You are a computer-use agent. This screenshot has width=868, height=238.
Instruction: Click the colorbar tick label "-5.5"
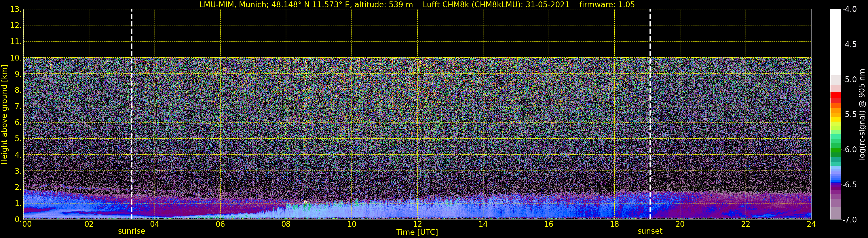[850, 114]
